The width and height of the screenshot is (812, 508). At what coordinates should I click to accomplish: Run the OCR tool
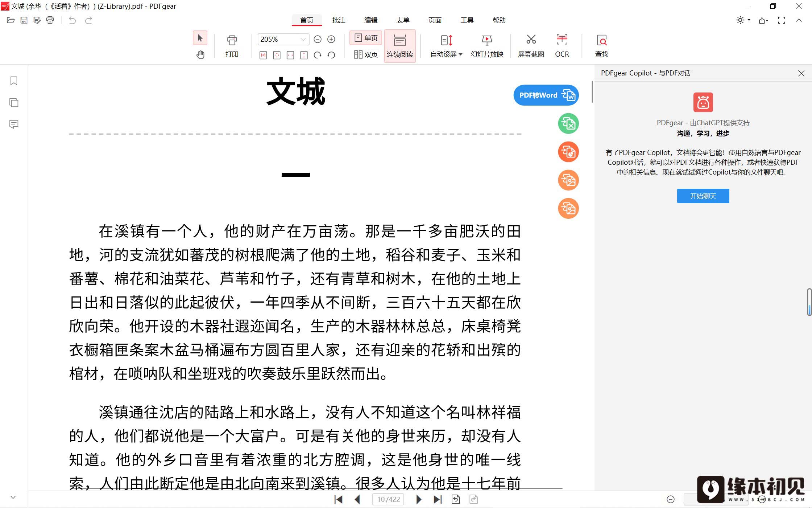[562, 46]
